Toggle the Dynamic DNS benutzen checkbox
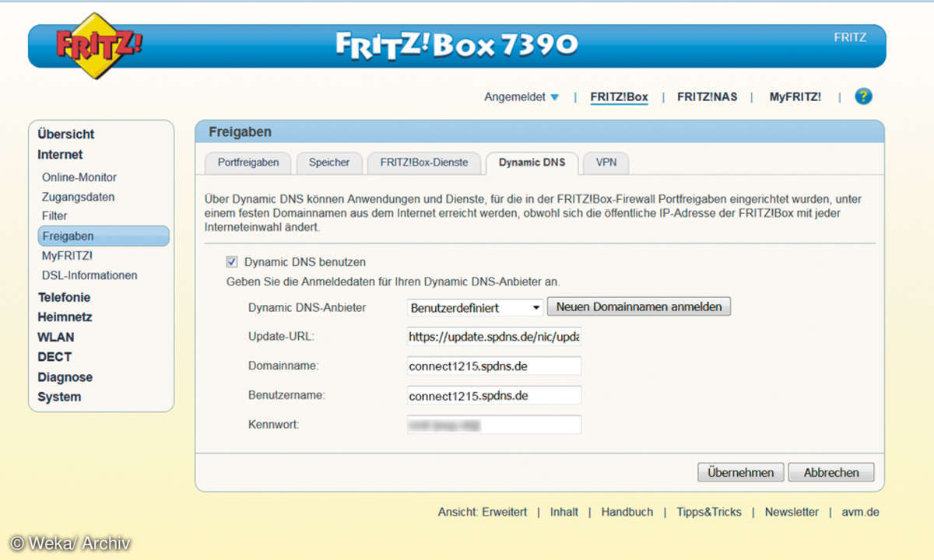The image size is (934, 560). click(231, 262)
